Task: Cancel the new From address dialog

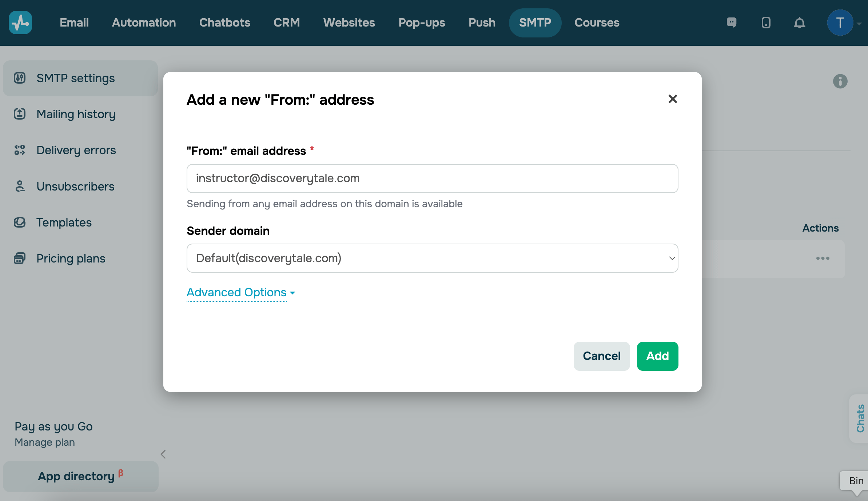Action: click(x=602, y=356)
